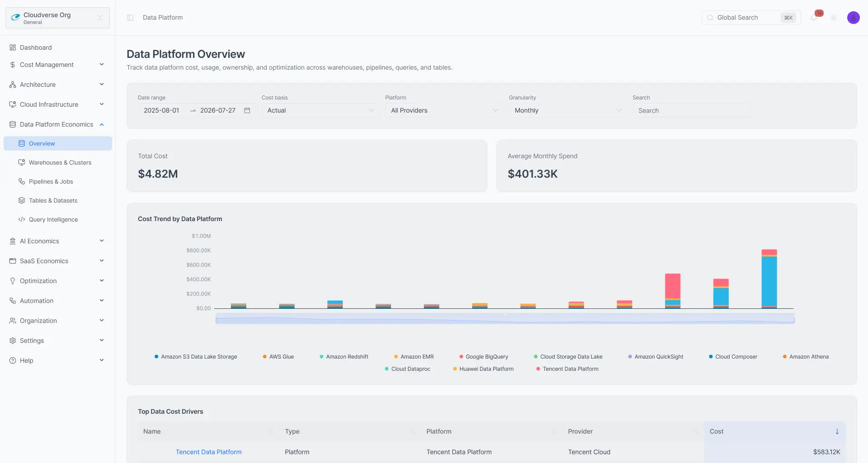This screenshot has height=463, width=868.
Task: Click the Query Intelligence code icon
Action: point(22,219)
